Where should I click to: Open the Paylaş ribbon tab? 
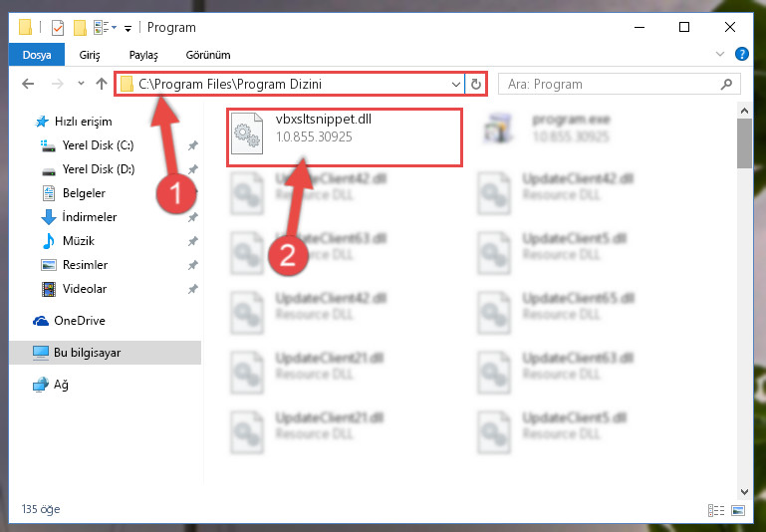coord(143,55)
